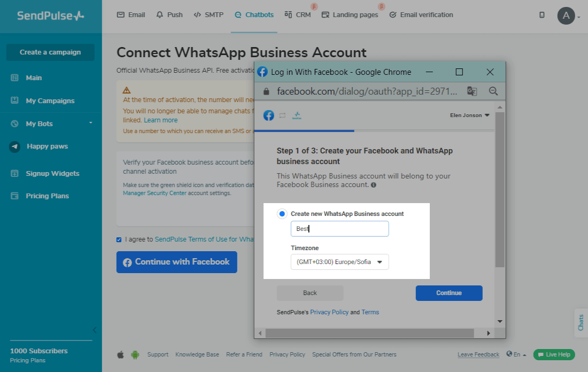
Task: Click the popup horizontal scrollbar
Action: tap(369, 333)
